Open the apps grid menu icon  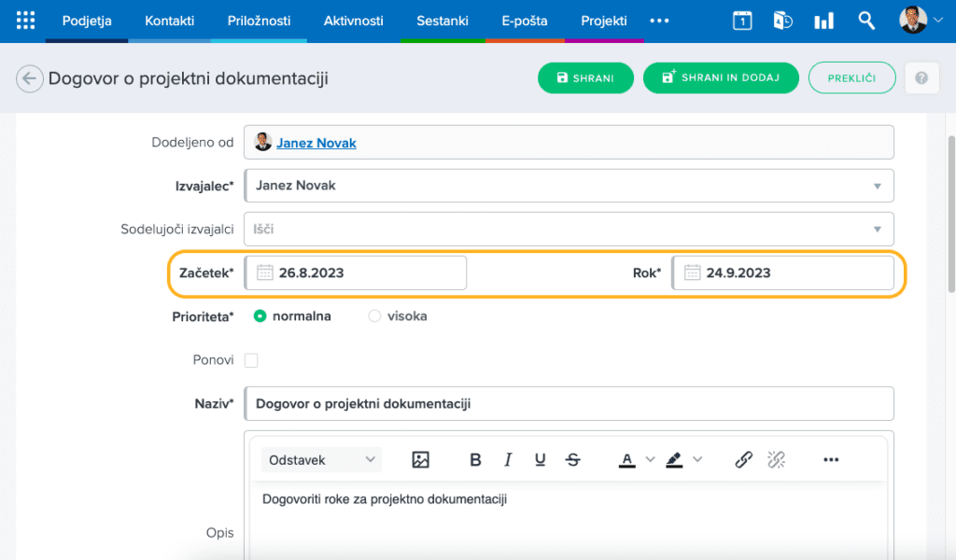tap(25, 21)
